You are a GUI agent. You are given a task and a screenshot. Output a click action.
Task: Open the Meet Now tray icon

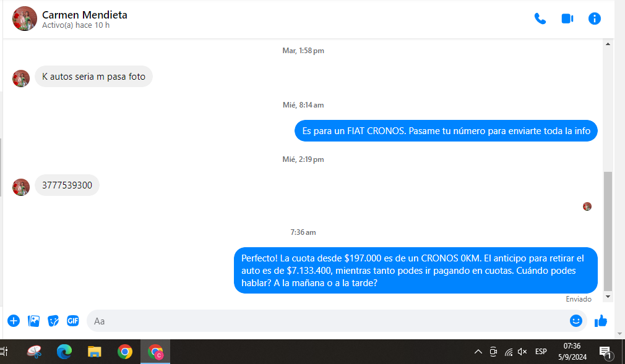pos(493,352)
